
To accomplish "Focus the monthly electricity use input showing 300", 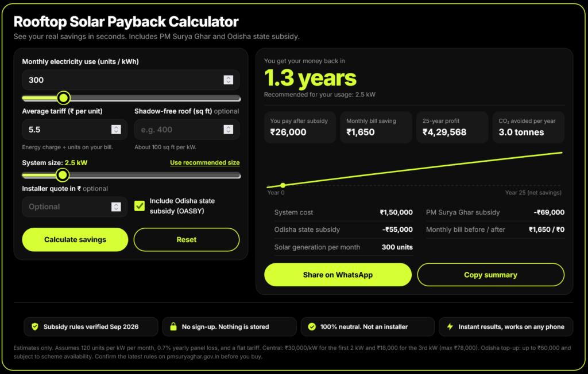I will click(130, 80).
